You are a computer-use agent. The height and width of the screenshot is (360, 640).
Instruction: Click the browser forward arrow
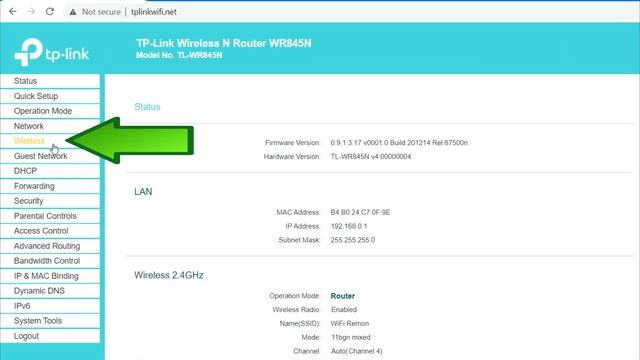(31, 11)
